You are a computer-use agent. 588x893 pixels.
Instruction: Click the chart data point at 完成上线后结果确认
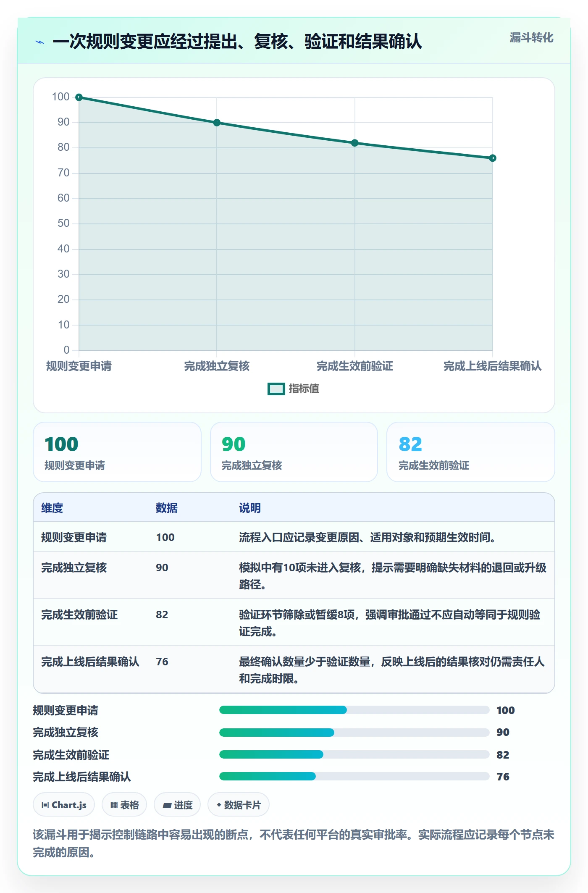click(x=493, y=158)
